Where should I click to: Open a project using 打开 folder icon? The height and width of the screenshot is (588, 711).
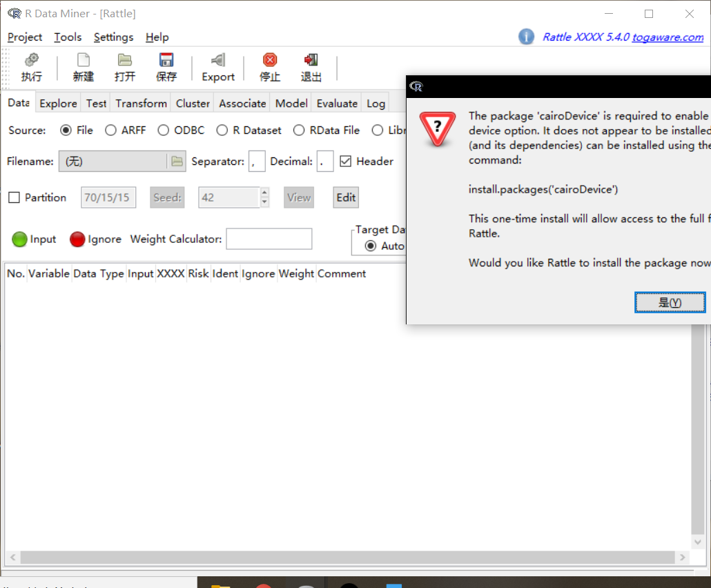click(x=125, y=60)
